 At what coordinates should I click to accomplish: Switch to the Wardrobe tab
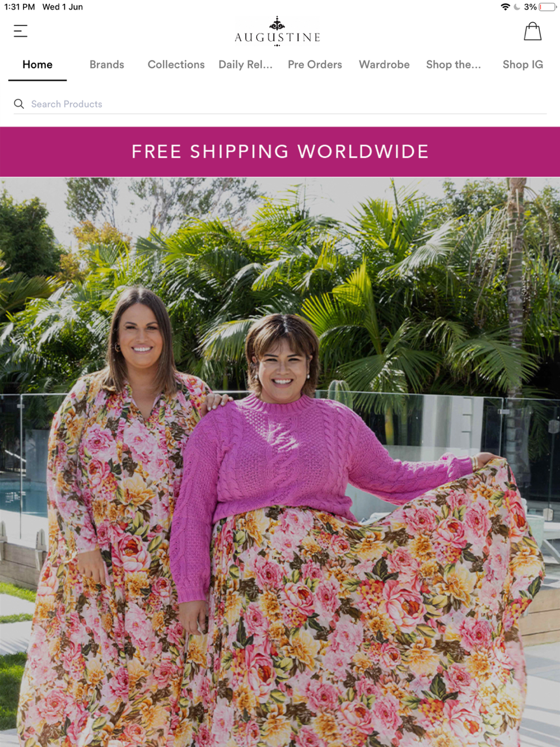pyautogui.click(x=384, y=64)
